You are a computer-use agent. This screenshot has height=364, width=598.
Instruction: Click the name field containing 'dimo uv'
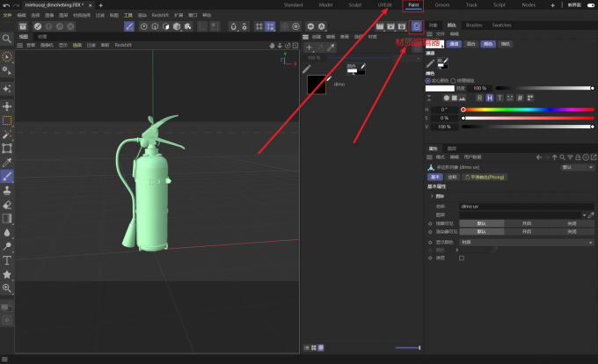(527, 207)
